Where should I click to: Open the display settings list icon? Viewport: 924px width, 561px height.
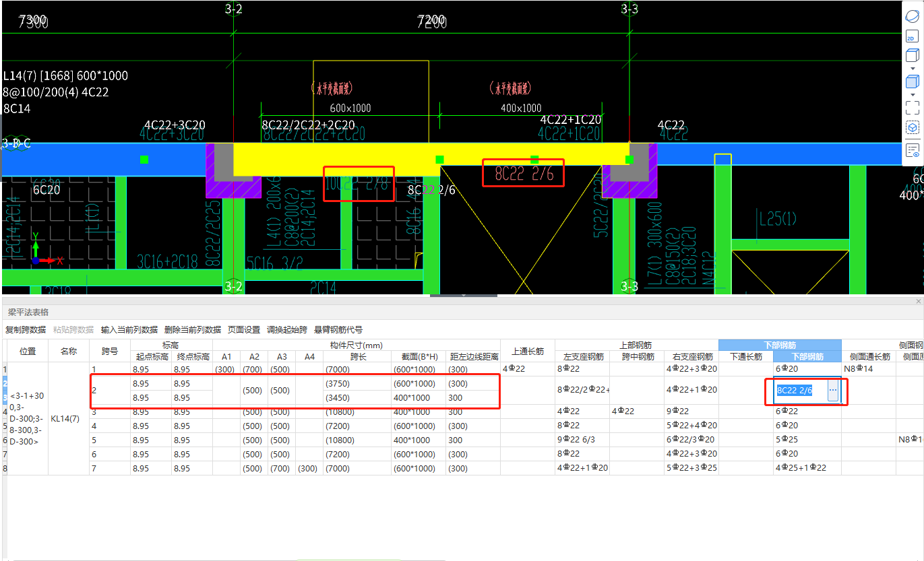point(912,150)
